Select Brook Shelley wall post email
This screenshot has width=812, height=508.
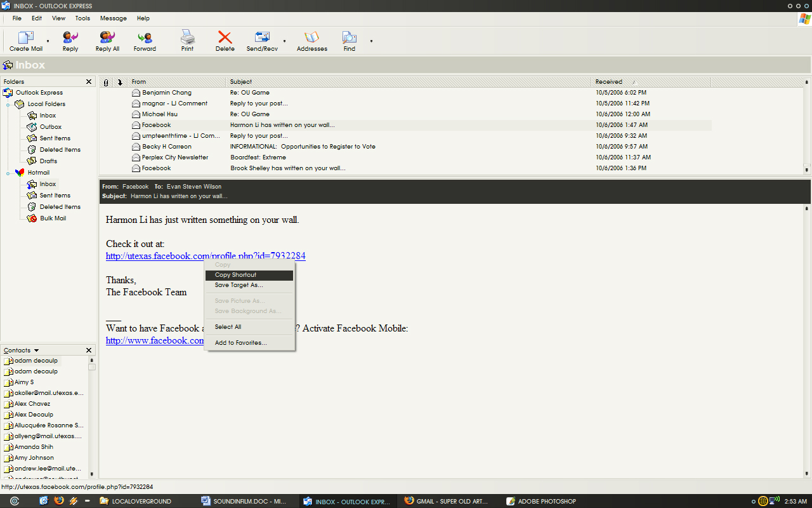tap(405, 168)
